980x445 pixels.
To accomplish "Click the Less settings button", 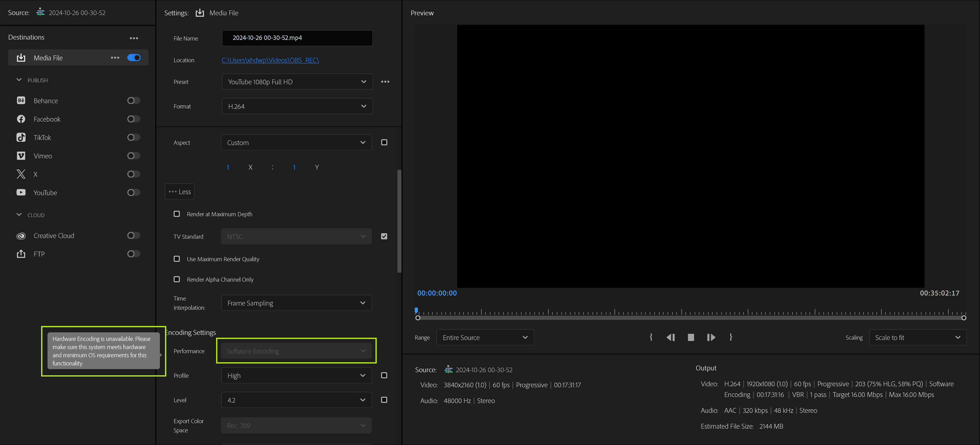I will [180, 192].
